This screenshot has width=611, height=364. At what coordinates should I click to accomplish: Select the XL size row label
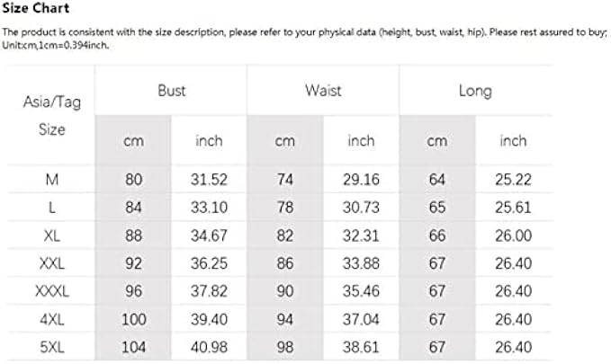point(51,235)
